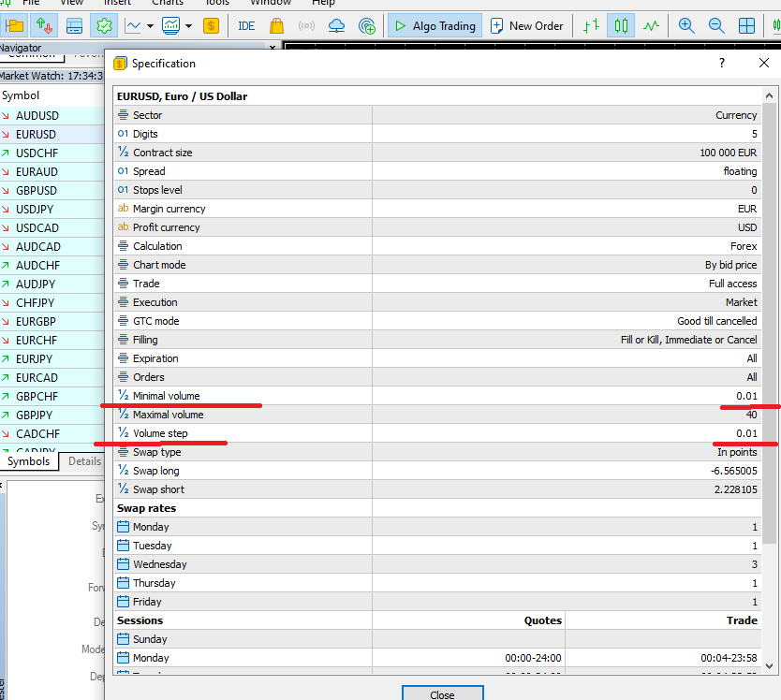This screenshot has height=700, width=781.
Task: Toggle the trade arrows up/down icon
Action: point(44,26)
